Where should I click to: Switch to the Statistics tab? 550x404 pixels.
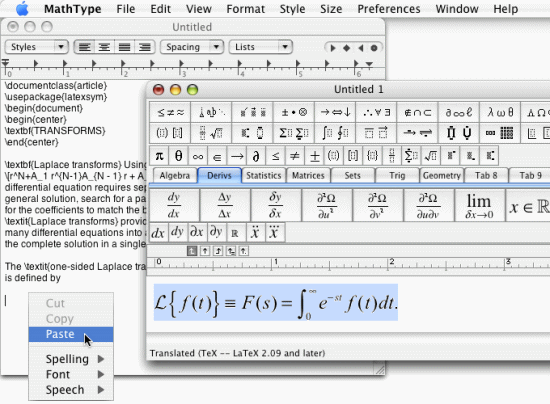pyautogui.click(x=264, y=175)
